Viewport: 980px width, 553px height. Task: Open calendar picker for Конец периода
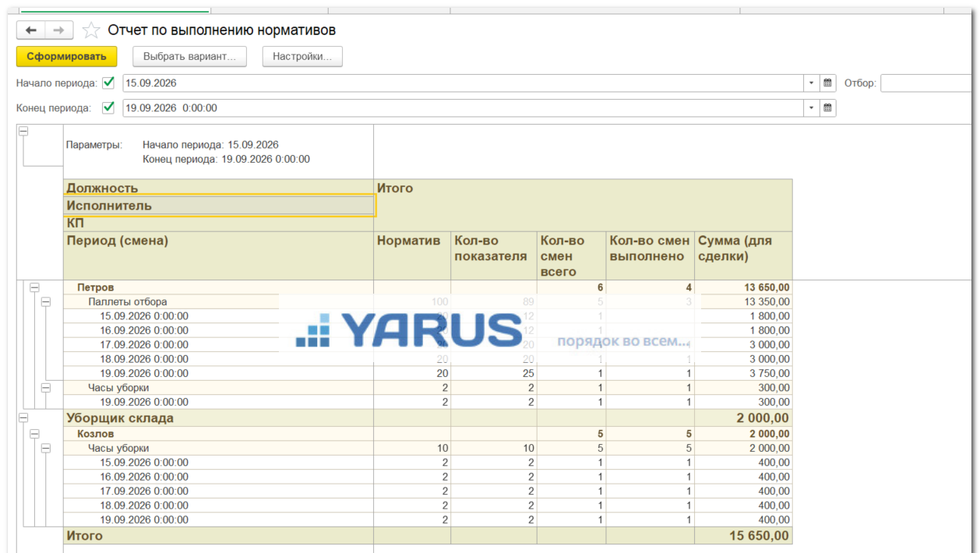pyautogui.click(x=828, y=108)
